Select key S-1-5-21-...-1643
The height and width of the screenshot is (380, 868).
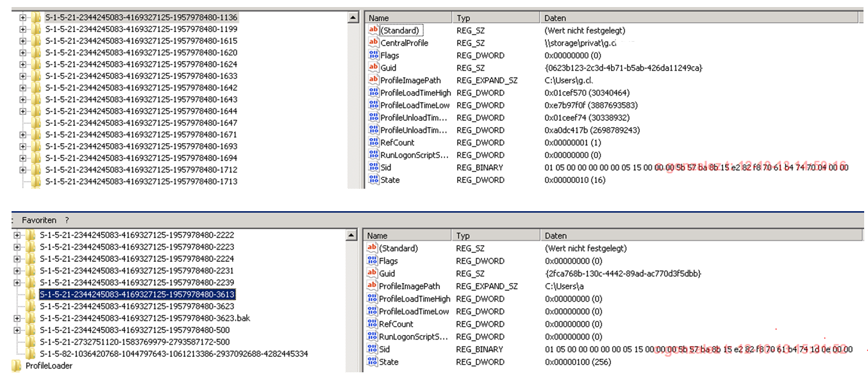pyautogui.click(x=141, y=99)
